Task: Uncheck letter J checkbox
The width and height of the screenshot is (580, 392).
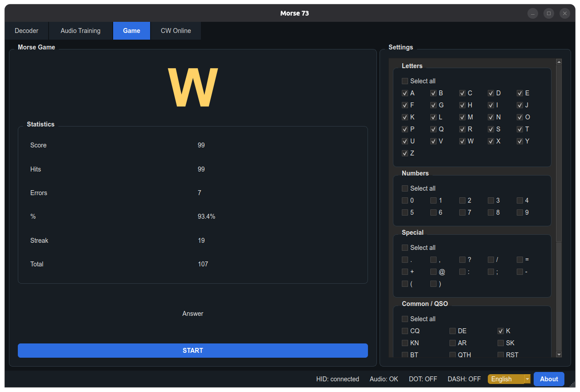Action: (x=520, y=105)
